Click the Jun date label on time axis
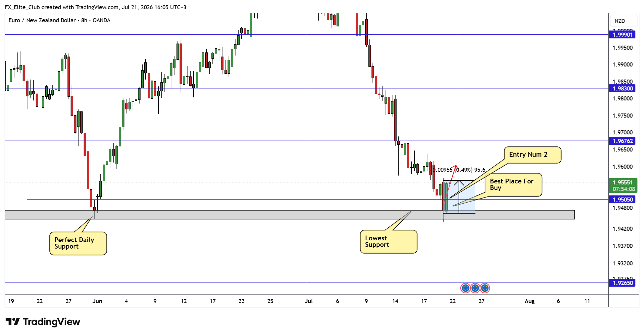 [x=97, y=301]
